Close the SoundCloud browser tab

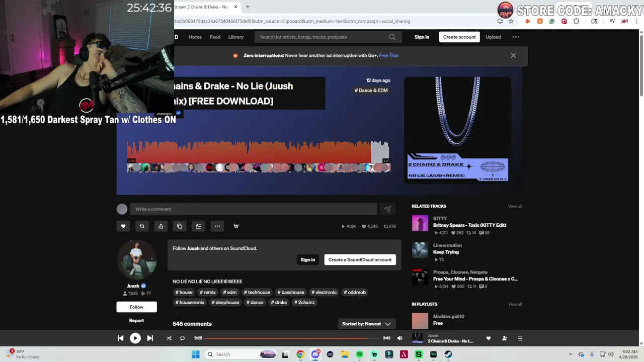tap(235, 7)
